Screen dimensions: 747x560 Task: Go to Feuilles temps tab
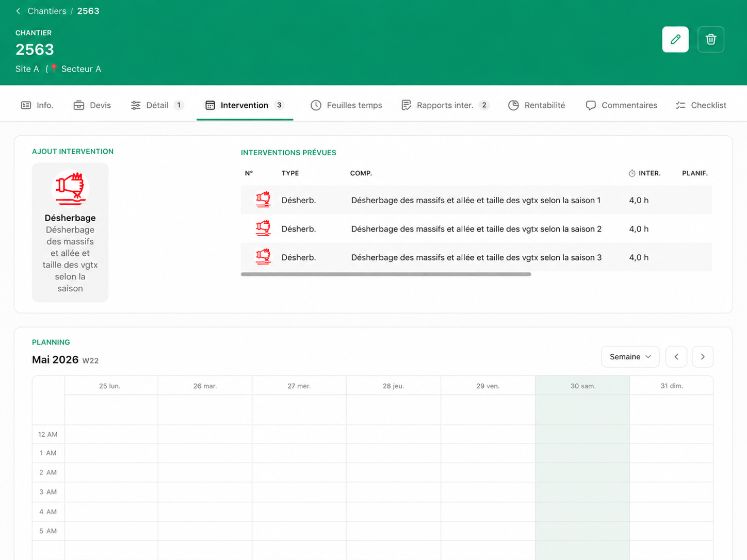click(346, 105)
